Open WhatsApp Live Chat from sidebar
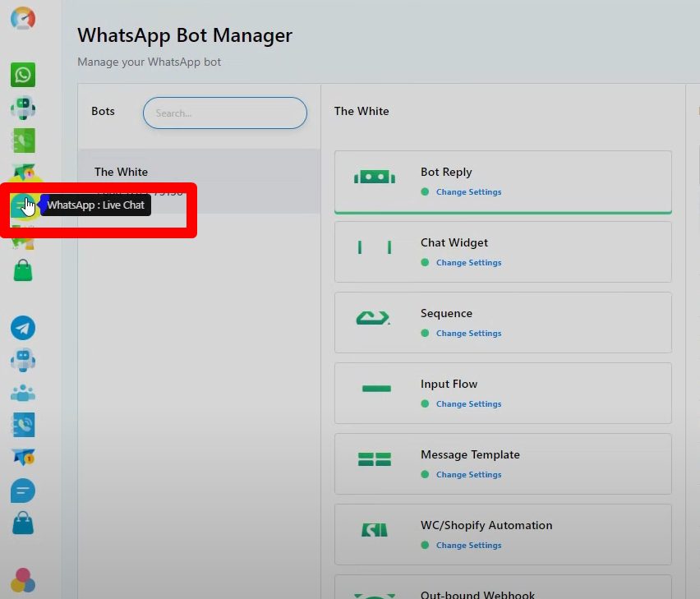700x599 pixels. click(x=24, y=205)
